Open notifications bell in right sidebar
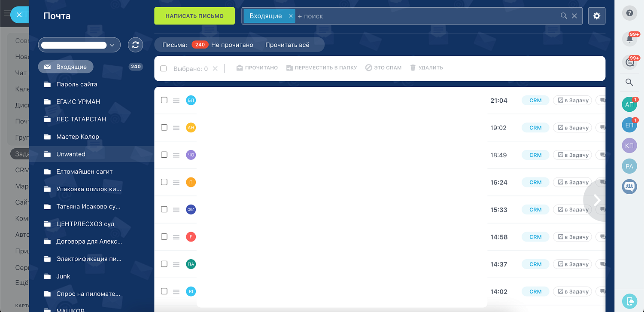 [x=629, y=39]
